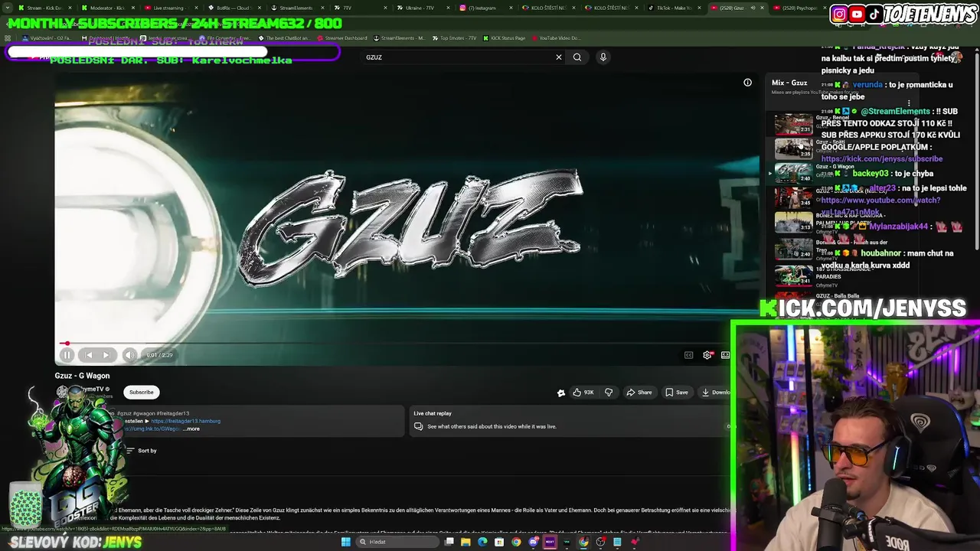Switch to the Instagram tab

pos(485,8)
